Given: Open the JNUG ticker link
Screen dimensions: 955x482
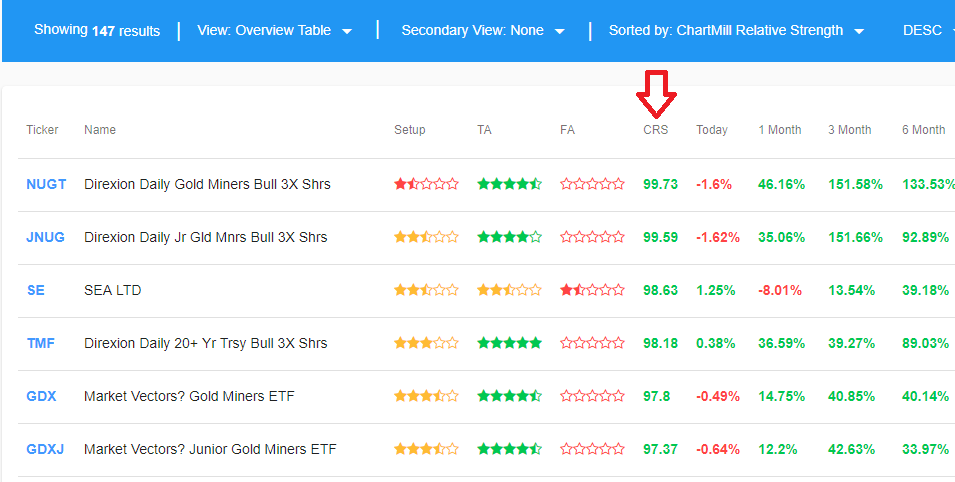Looking at the screenshot, I should (46, 237).
